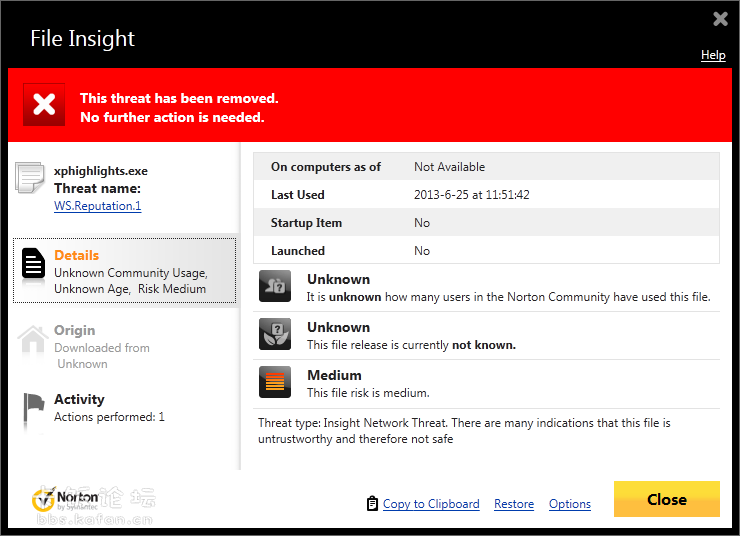This screenshot has height=536, width=740.
Task: Click Copy to Clipboard link
Action: 431,504
